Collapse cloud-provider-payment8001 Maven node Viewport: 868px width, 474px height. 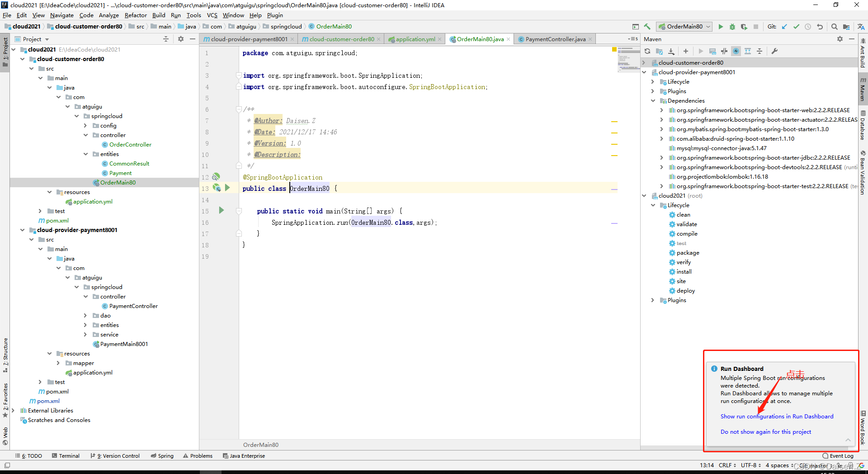click(x=644, y=72)
